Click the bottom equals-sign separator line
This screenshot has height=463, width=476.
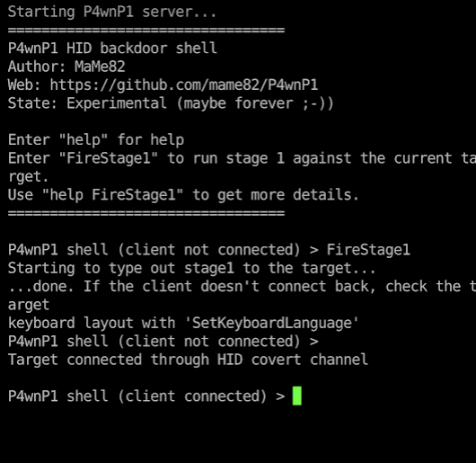click(x=146, y=213)
